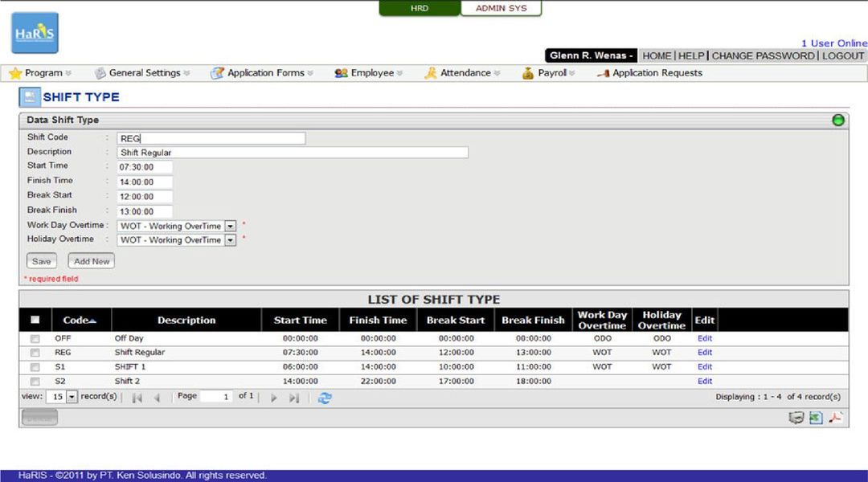Go to the first page of records

pos(137,398)
